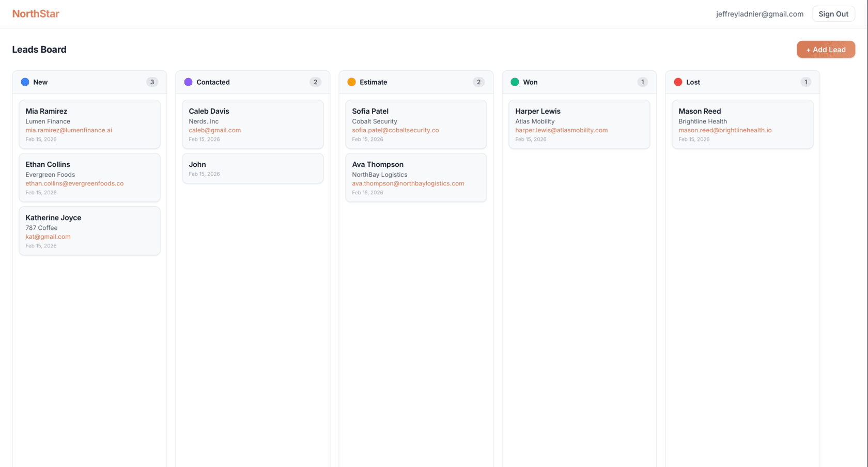Click the count badge showing 3 on New
The height and width of the screenshot is (467, 868).
[152, 82]
